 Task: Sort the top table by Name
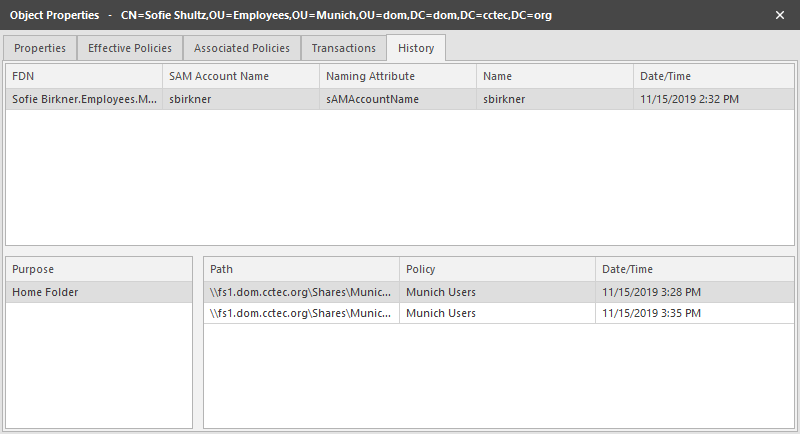pos(554,76)
